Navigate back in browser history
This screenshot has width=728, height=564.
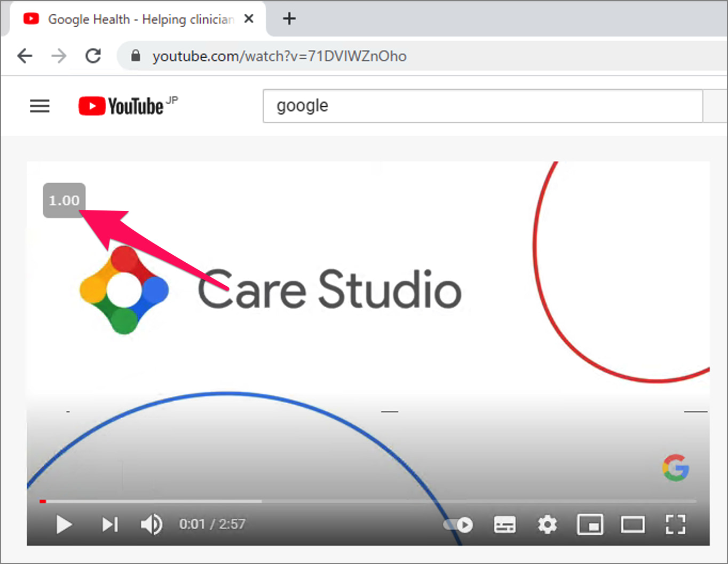pos(25,56)
